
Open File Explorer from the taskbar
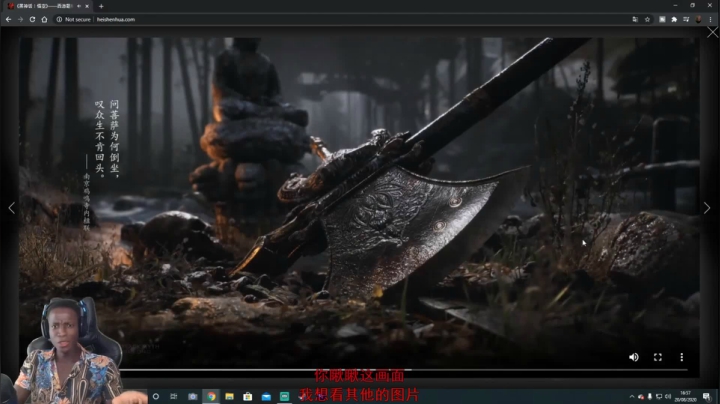click(229, 396)
